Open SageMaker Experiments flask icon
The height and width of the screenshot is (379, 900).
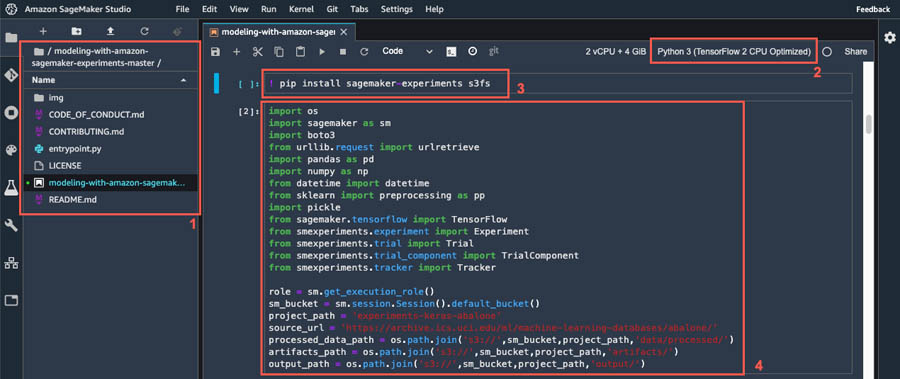pyautogui.click(x=11, y=187)
